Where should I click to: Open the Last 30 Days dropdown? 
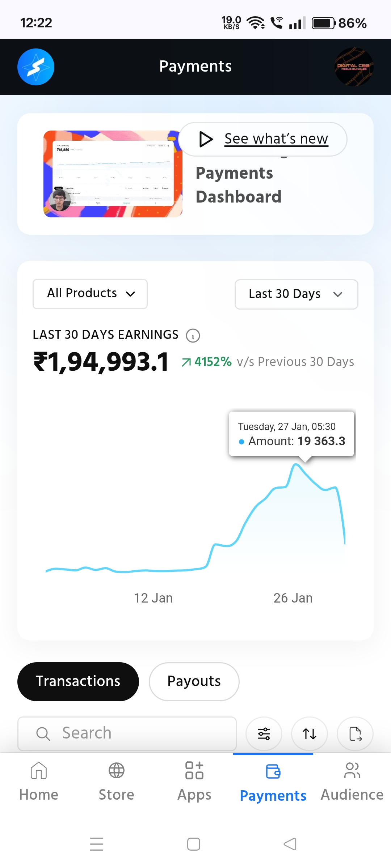(296, 294)
